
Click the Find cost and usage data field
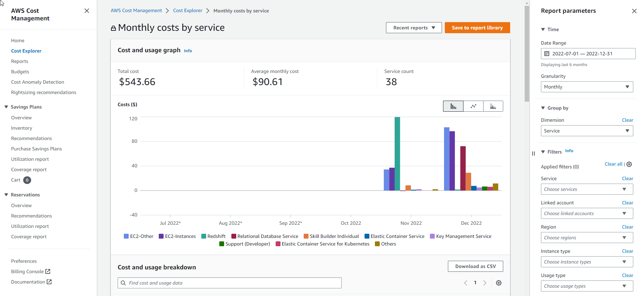click(230, 283)
